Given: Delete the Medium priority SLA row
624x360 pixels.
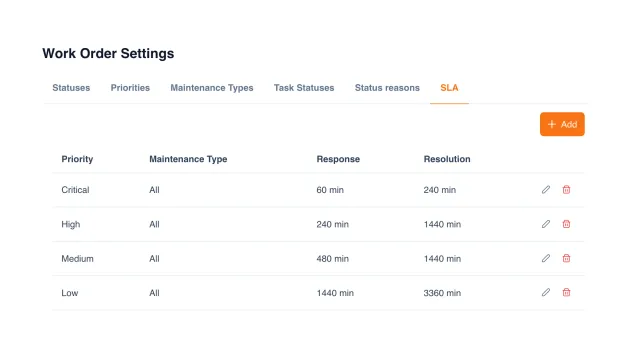Looking at the screenshot, I should point(566,258).
